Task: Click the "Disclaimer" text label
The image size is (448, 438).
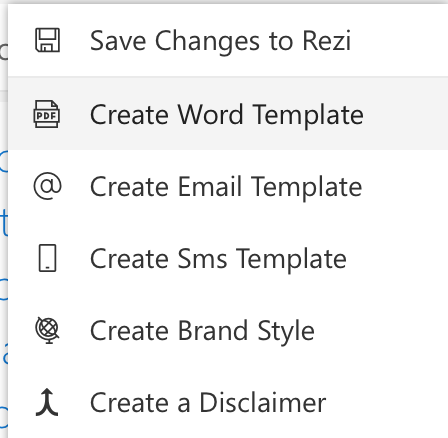Action: coord(262,402)
